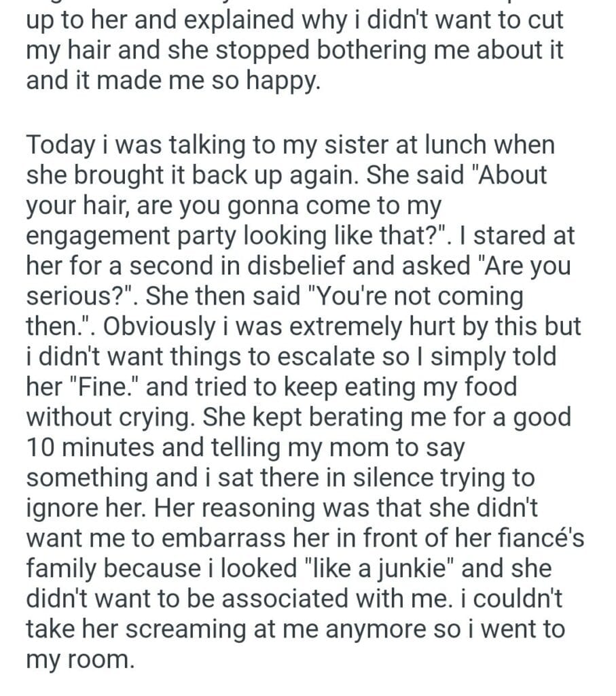The image size is (616, 696).
Task: Click "my room." on the last line
Action: (80, 659)
